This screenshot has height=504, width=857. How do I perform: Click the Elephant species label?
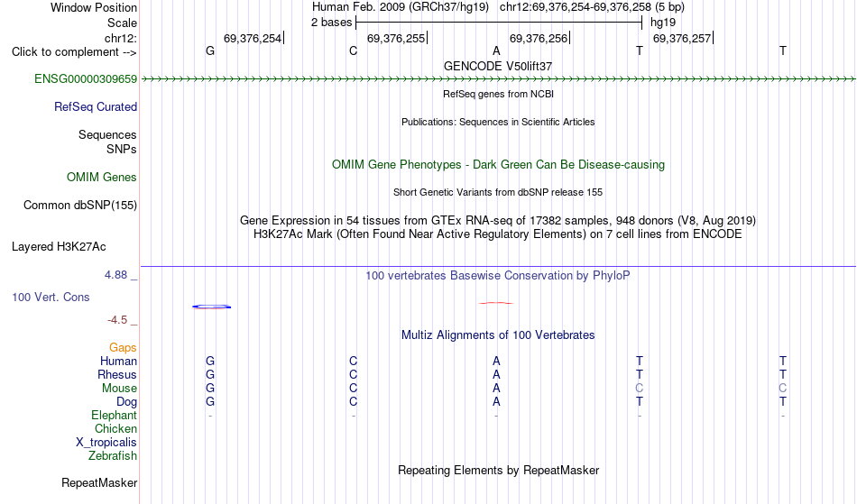click(114, 416)
